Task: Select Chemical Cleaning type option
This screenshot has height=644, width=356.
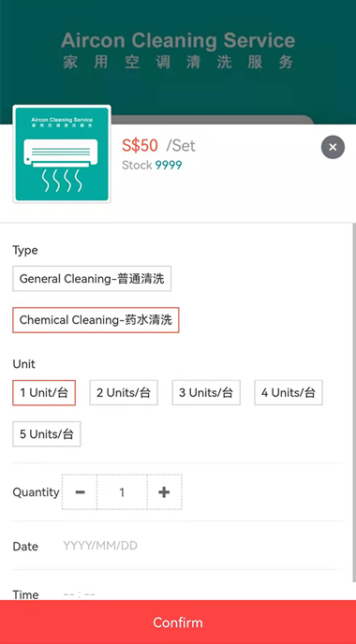Action: [96, 320]
